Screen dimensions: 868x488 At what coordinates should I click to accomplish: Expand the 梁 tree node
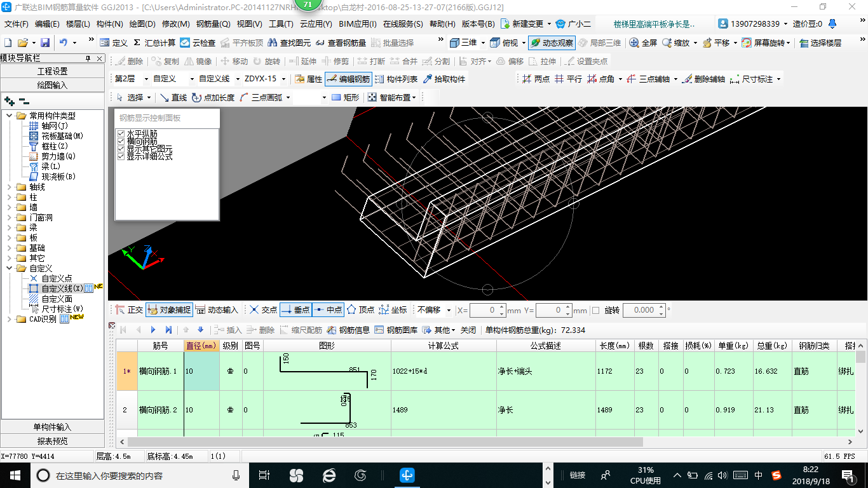click(x=10, y=227)
